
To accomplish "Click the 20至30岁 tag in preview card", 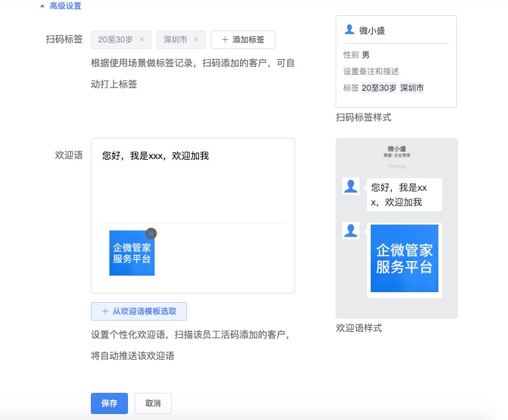I will point(379,87).
